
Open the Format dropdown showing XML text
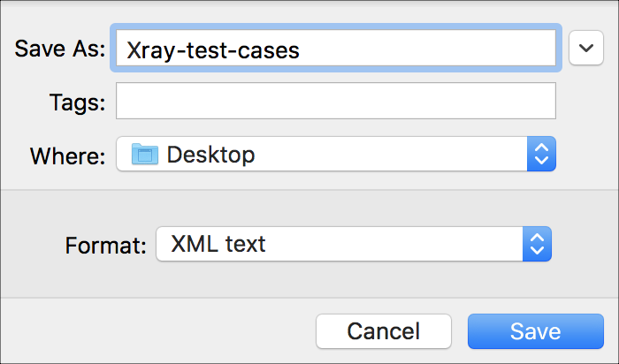[x=353, y=243]
